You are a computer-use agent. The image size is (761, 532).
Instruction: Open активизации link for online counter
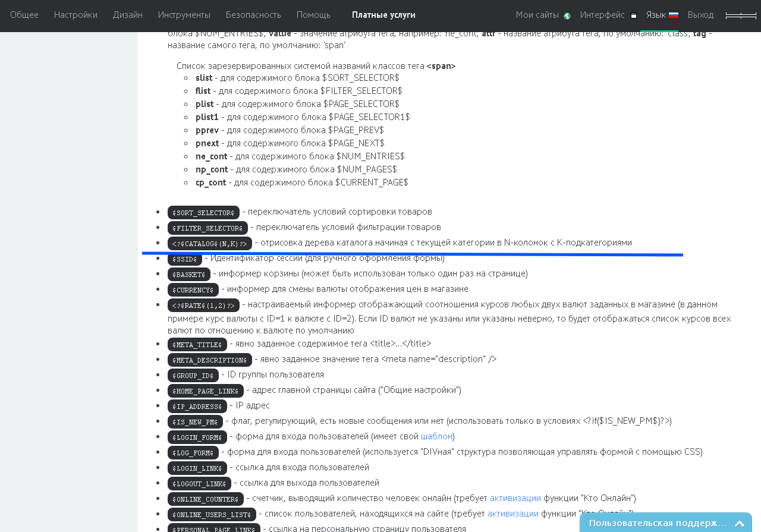pos(515,498)
